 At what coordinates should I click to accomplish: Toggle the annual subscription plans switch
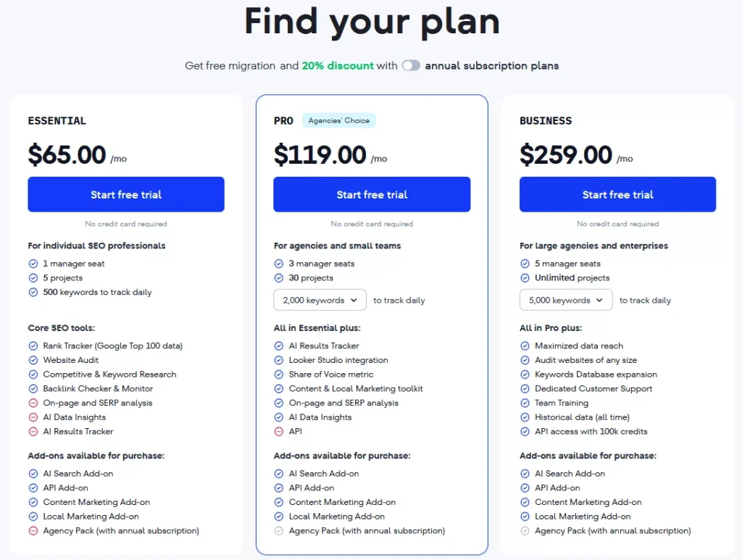pyautogui.click(x=411, y=66)
